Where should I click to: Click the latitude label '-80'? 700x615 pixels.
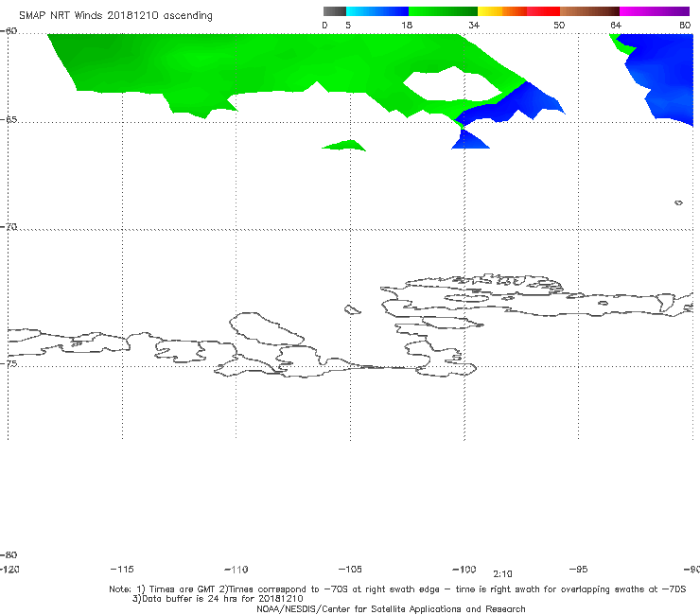coord(9,554)
